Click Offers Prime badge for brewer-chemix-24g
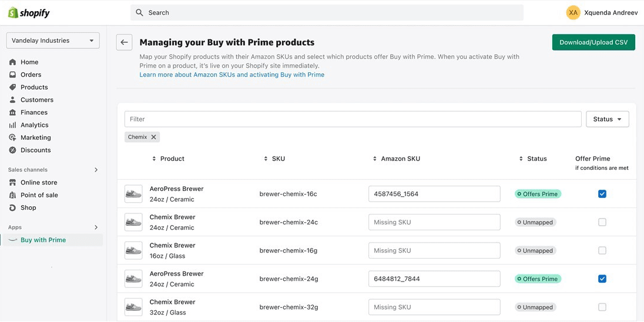This screenshot has width=644, height=322. point(538,279)
